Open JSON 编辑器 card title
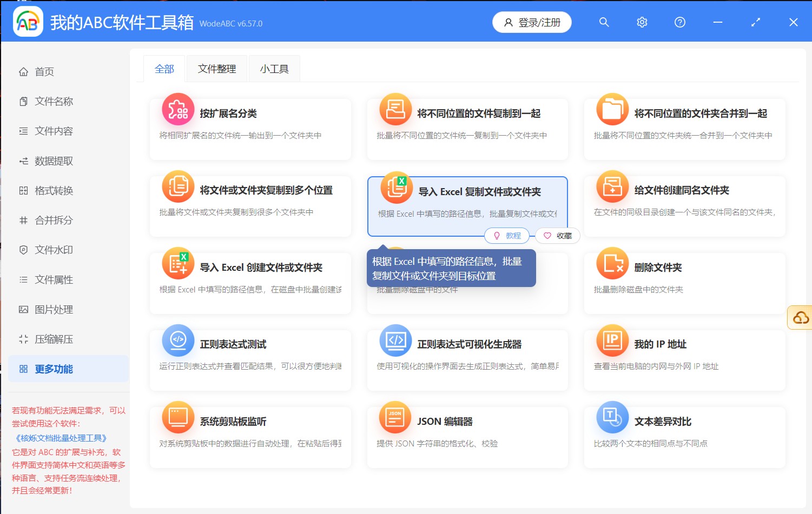Viewport: 812px width, 514px height. tap(445, 422)
